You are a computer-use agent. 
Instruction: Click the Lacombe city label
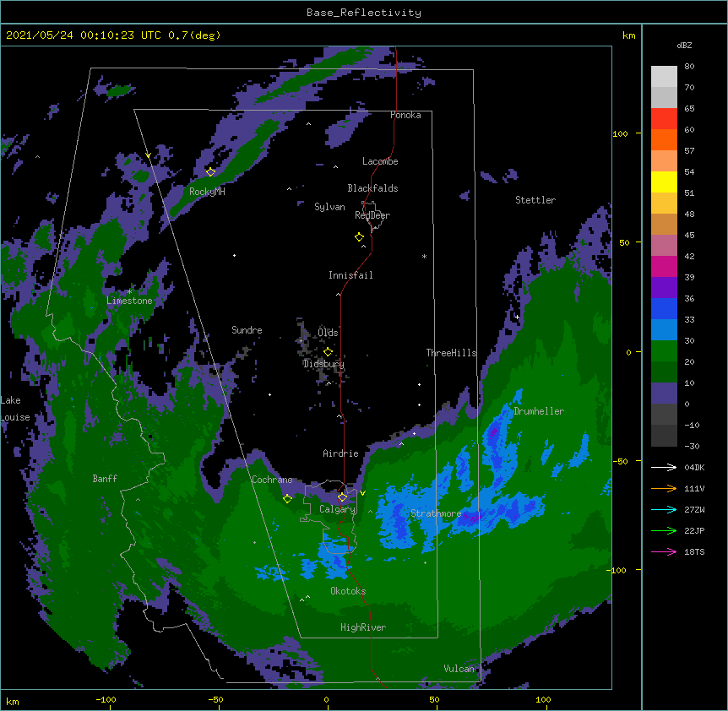[380, 161]
